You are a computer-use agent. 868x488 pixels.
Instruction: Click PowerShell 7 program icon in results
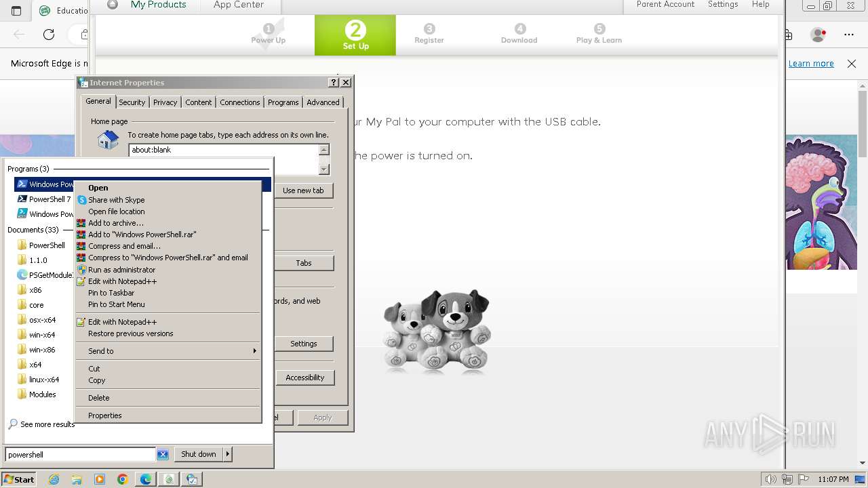[x=22, y=199]
